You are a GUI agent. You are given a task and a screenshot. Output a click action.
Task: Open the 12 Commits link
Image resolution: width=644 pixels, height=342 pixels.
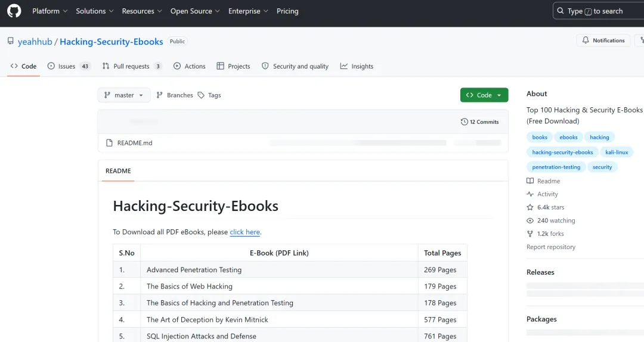479,122
